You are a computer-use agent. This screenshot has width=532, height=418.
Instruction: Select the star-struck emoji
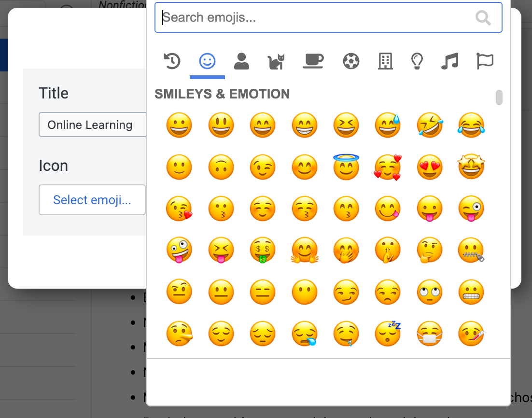tap(471, 167)
